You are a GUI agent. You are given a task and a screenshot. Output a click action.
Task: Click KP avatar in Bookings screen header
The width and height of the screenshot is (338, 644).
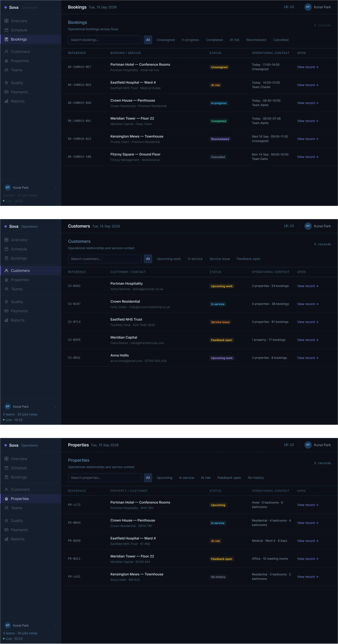tap(308, 7)
